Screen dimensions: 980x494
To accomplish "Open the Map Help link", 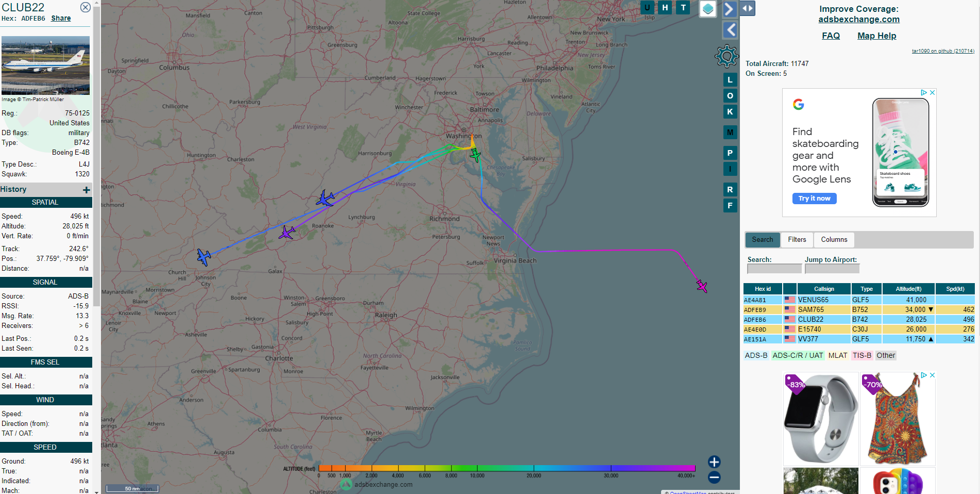I will (876, 36).
